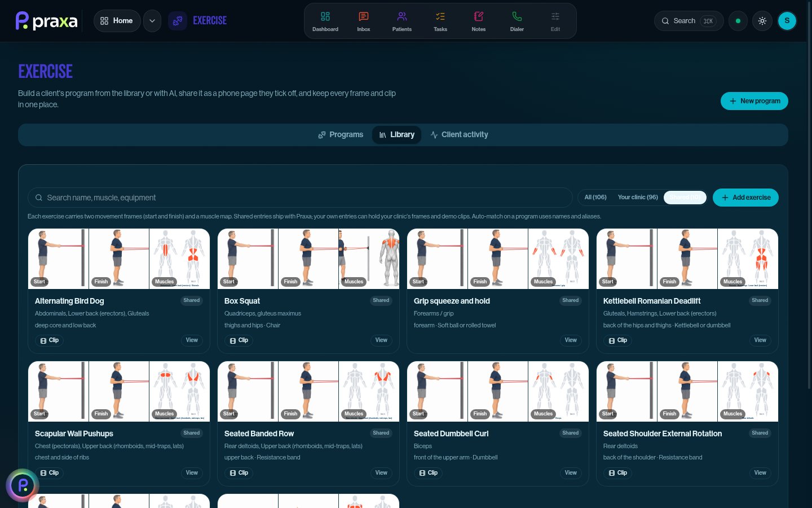
Task: Open the global Search in the header
Action: point(689,21)
